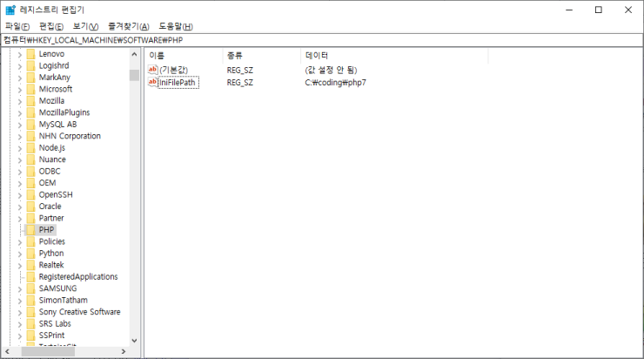Click the tree pane vertical scrollbar thumb

(x=134, y=75)
